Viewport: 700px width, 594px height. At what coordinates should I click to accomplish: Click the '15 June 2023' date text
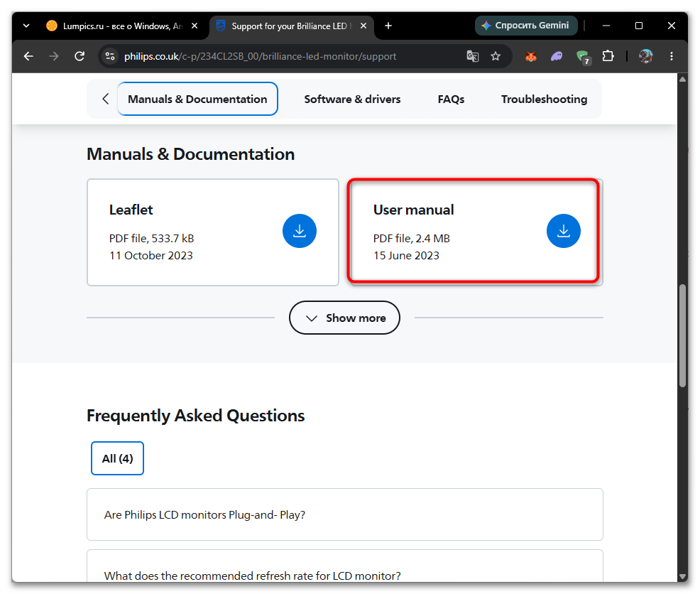pos(406,255)
